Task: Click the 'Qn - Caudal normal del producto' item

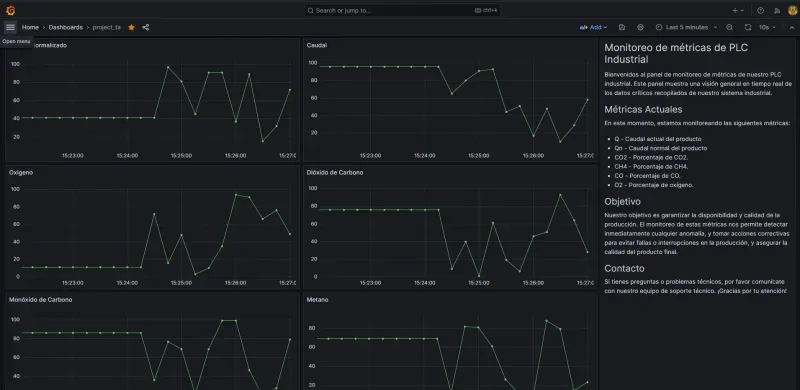Action: click(x=661, y=148)
